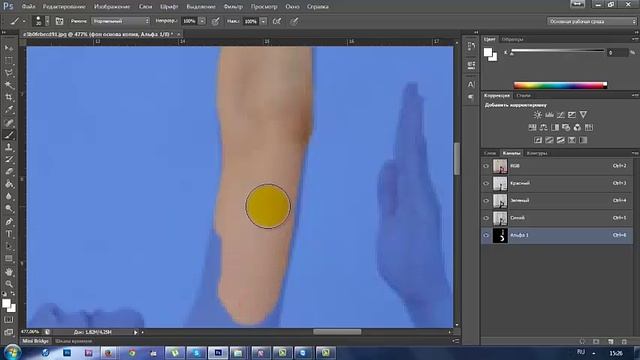
Task: Switch to the Образцы tab
Action: coord(512,39)
